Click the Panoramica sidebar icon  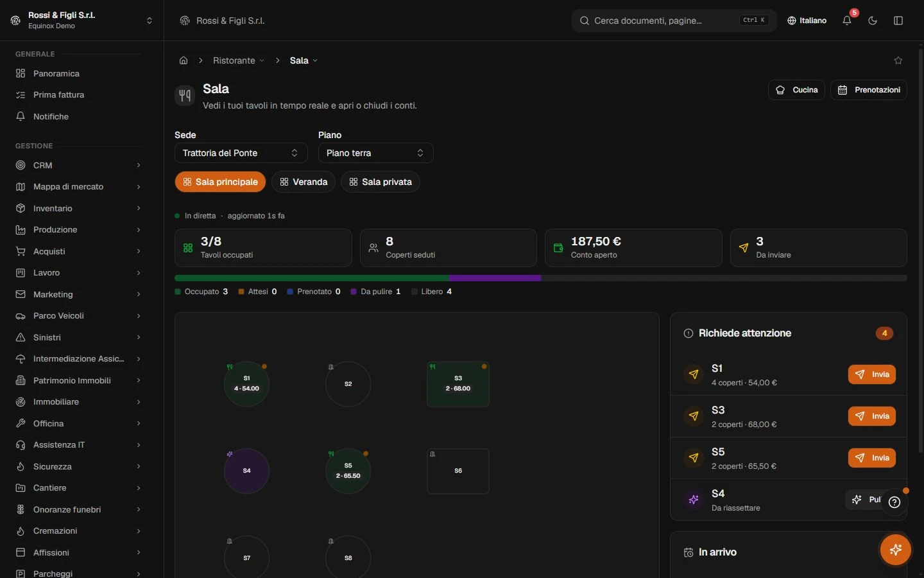click(x=21, y=74)
